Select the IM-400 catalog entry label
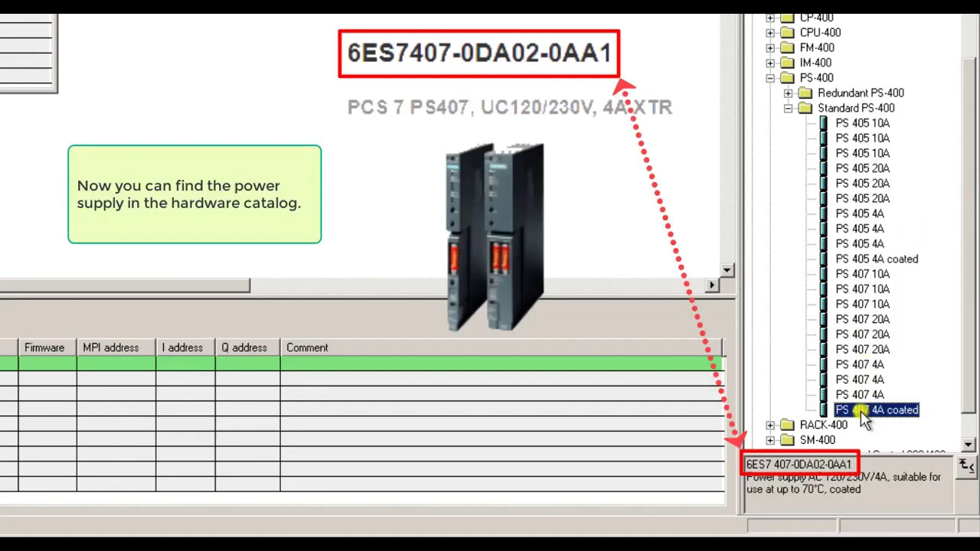Viewport: 980px width, 551px height. [x=815, y=63]
